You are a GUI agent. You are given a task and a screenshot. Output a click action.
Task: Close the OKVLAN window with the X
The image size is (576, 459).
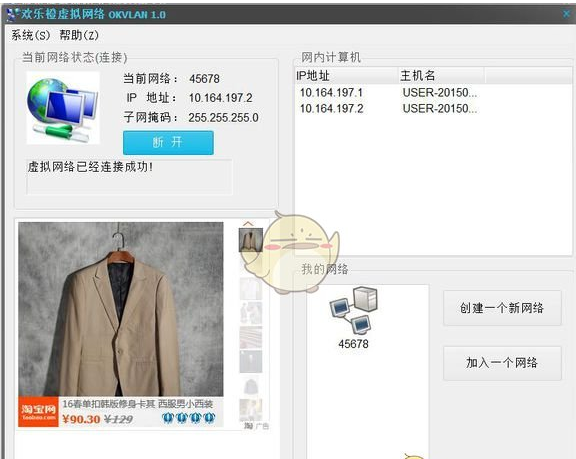click(x=567, y=14)
